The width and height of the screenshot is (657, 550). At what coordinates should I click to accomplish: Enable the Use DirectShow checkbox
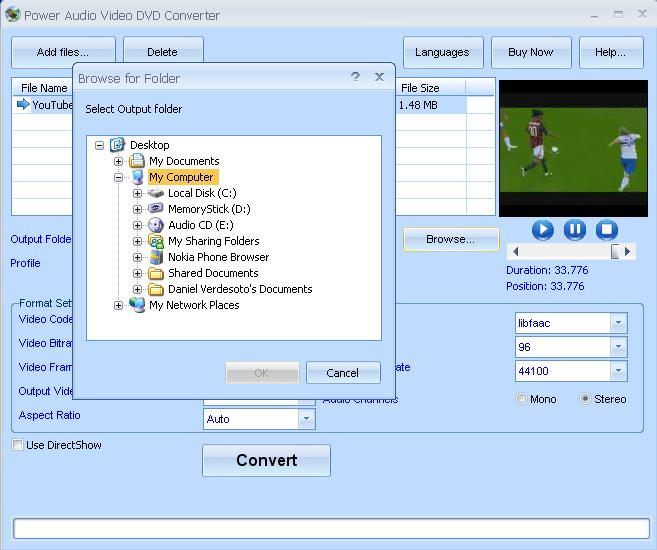pyautogui.click(x=18, y=445)
